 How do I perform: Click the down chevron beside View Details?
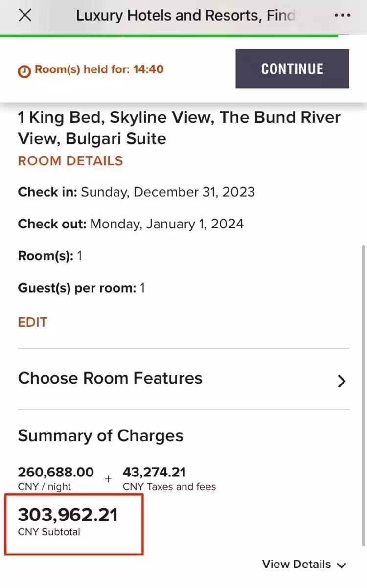coord(342,565)
